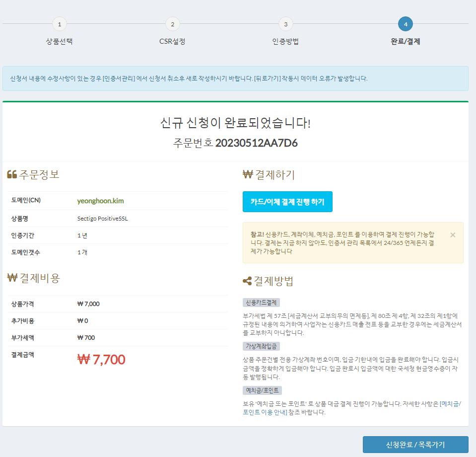
Task: Click the step 2 circle above CSR설정
Action: 172,24
